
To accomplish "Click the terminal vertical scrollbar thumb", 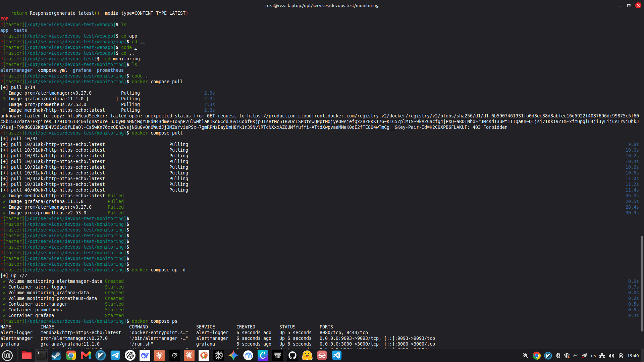I will click(642, 283).
